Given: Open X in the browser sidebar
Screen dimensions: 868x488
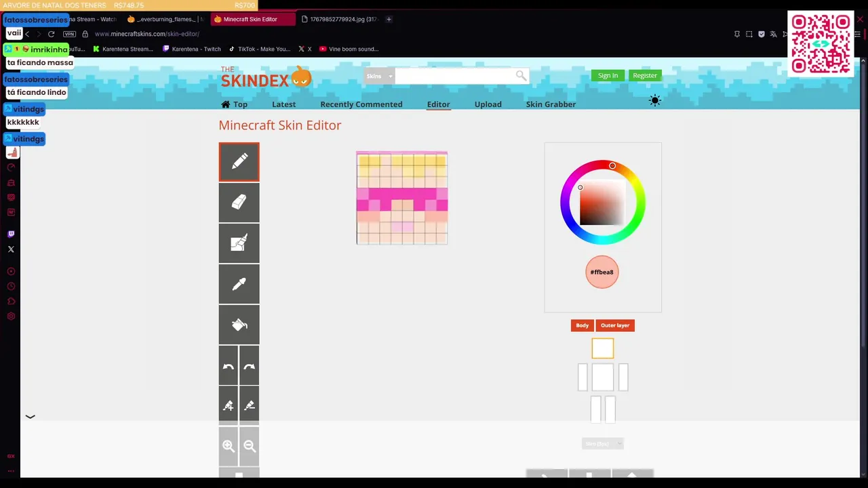Looking at the screenshot, I should click(x=11, y=249).
